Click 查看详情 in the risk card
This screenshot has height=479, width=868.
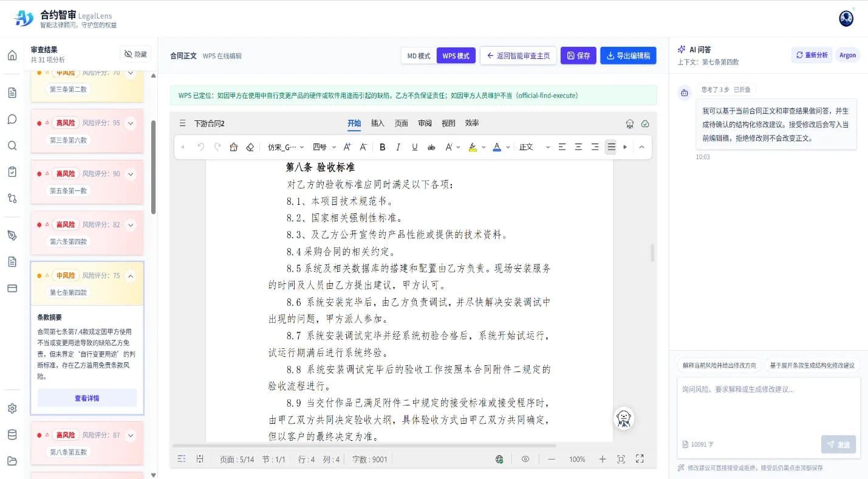87,398
